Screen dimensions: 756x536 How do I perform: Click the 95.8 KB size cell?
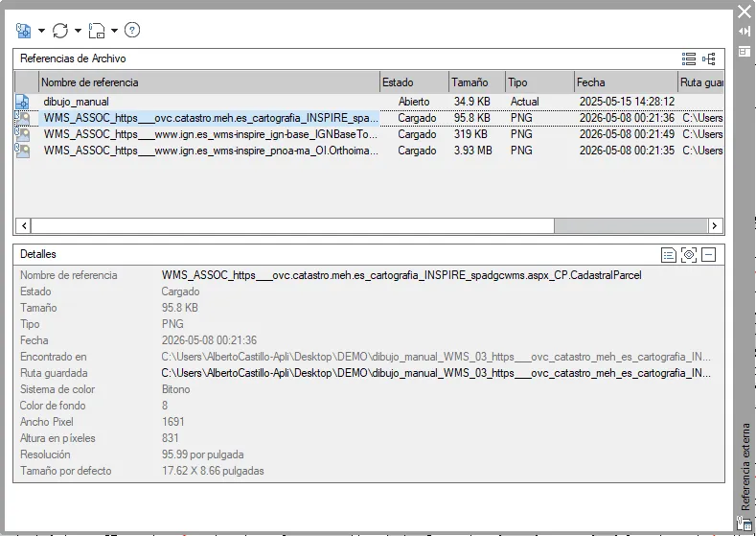coord(472,118)
